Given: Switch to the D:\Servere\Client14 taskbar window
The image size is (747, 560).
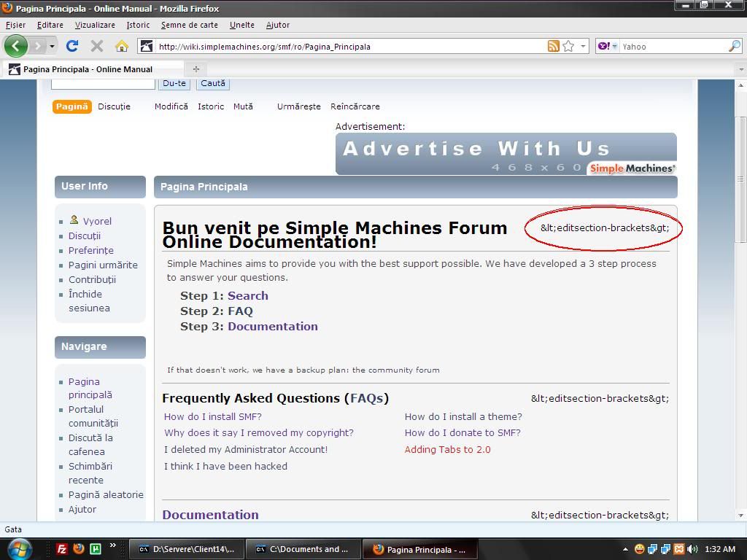Looking at the screenshot, I should [187, 549].
